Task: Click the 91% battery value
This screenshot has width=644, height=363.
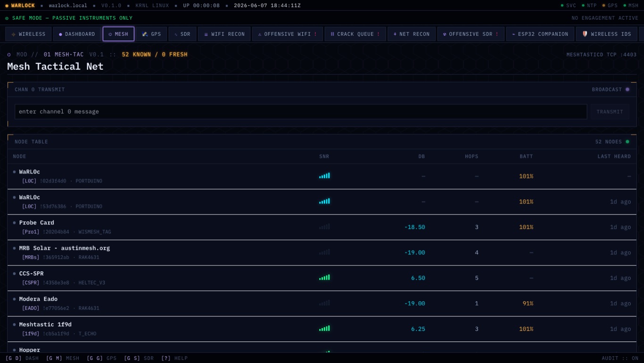Action: pyautogui.click(x=528, y=303)
